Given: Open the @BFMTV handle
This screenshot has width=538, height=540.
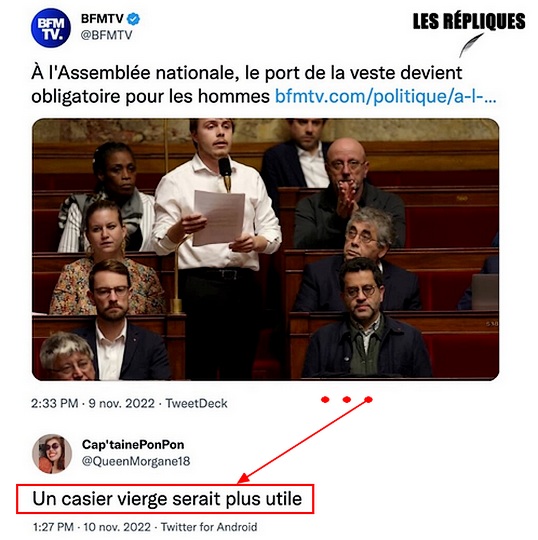Looking at the screenshot, I should [106, 35].
